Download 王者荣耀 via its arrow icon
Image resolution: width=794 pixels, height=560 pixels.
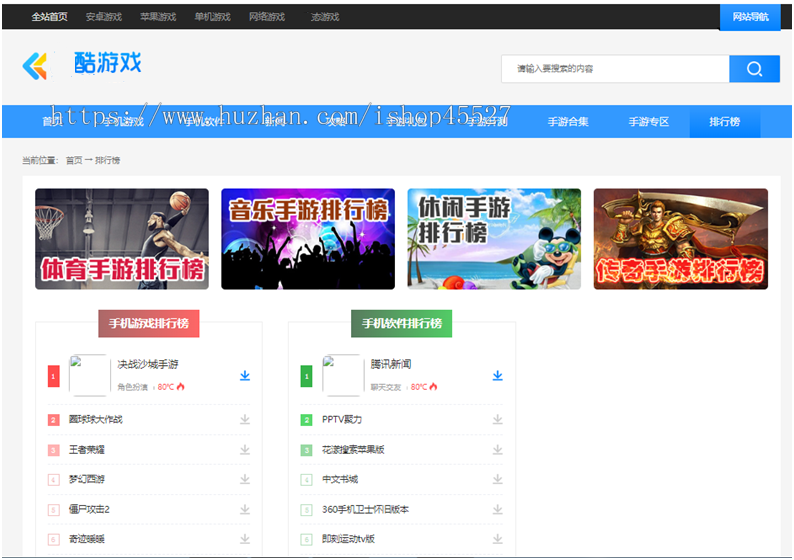point(245,450)
